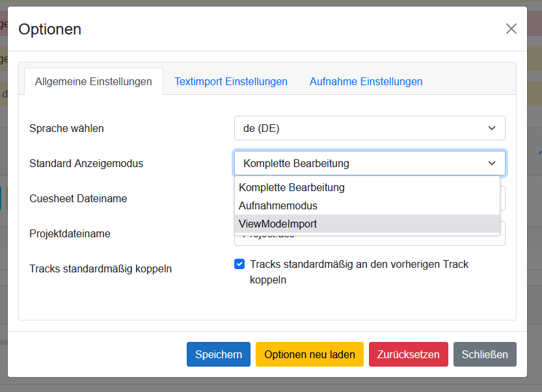
Task: Click the dimmed backdrop outside the dialog
Action: [534, 195]
